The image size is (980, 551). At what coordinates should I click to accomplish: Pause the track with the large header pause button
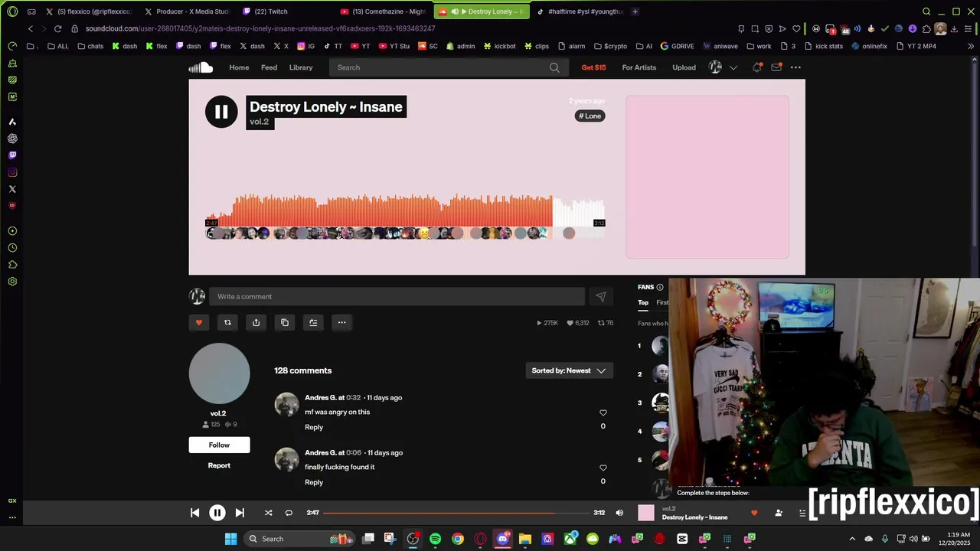tap(221, 112)
